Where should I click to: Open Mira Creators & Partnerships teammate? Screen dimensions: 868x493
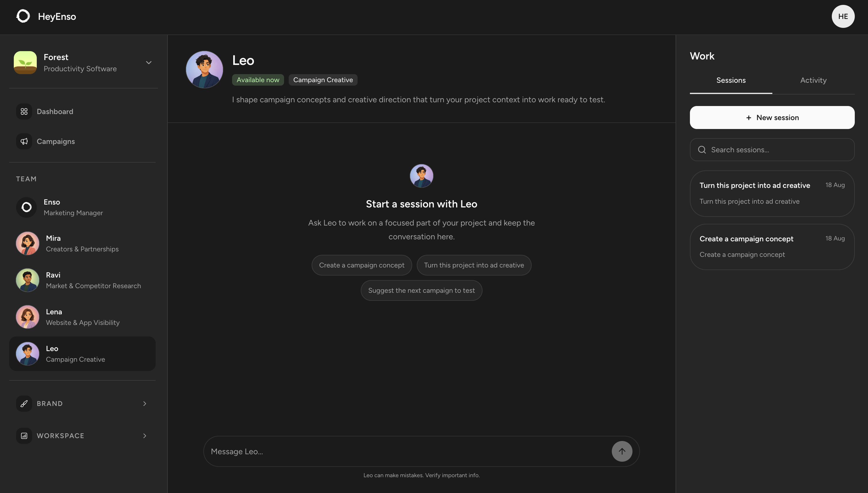[x=82, y=243]
